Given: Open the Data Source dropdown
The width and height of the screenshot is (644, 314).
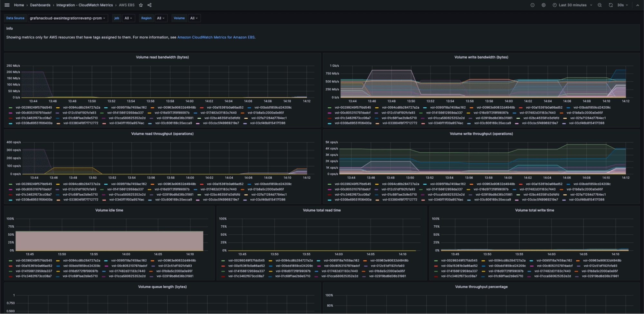Looking at the screenshot, I should (68, 18).
